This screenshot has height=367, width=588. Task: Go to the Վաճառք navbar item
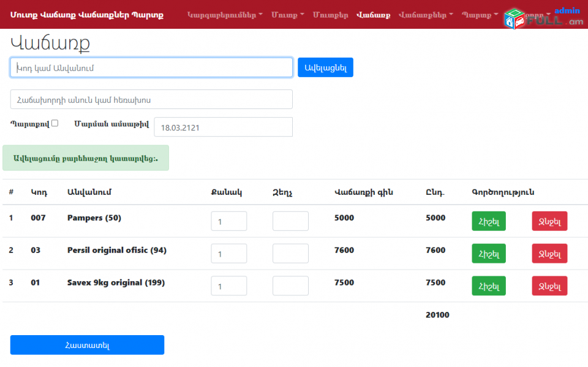click(373, 15)
